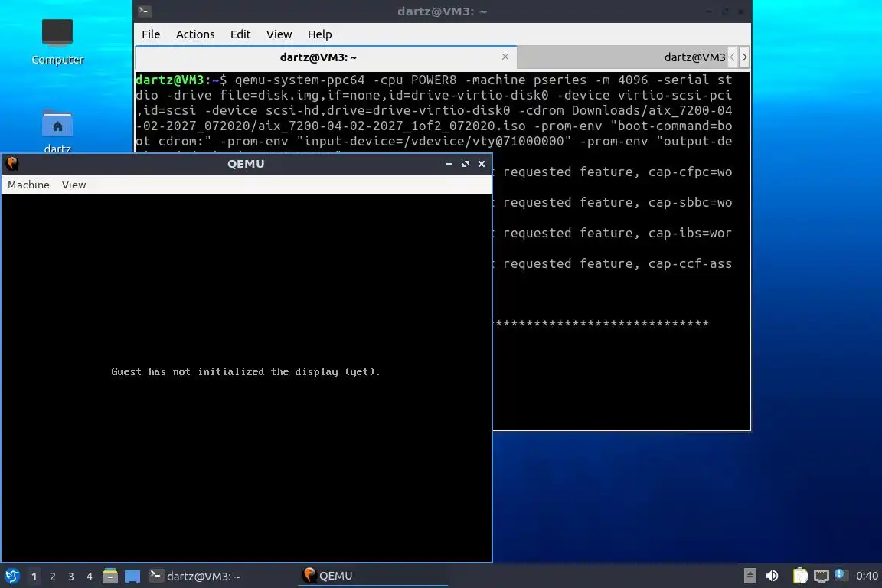Open the terminal's Help menu
This screenshot has width=882, height=588.
click(319, 34)
